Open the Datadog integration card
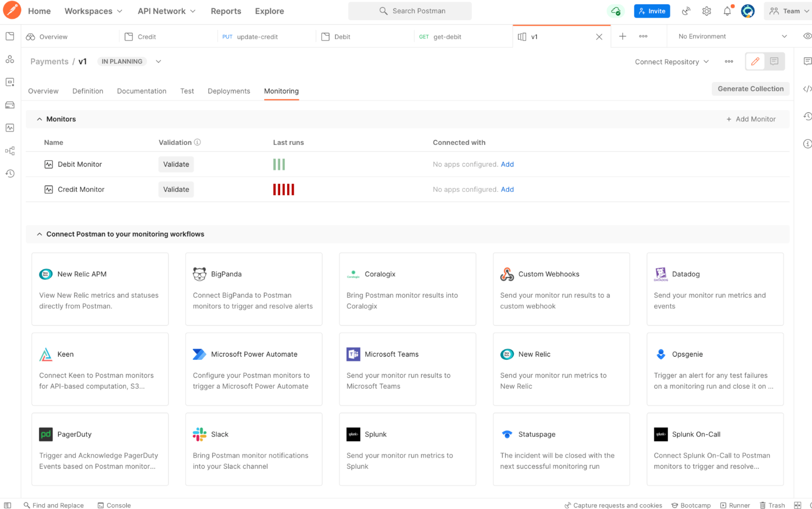The width and height of the screenshot is (812, 509). tap(715, 289)
